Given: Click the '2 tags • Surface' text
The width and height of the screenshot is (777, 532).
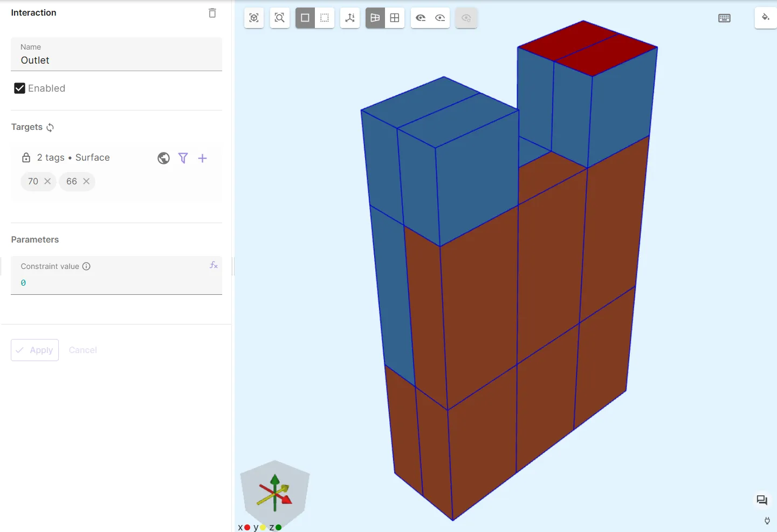Looking at the screenshot, I should pyautogui.click(x=73, y=157).
